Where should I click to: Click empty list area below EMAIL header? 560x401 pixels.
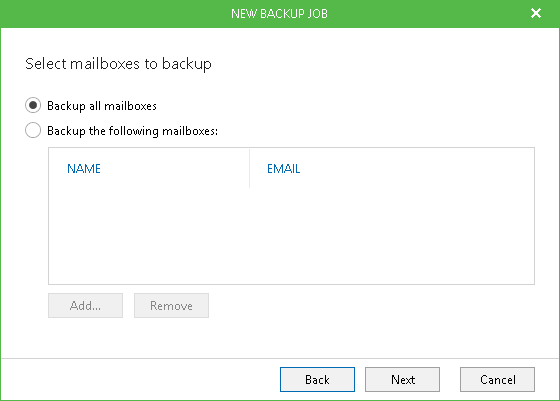[x=392, y=236]
